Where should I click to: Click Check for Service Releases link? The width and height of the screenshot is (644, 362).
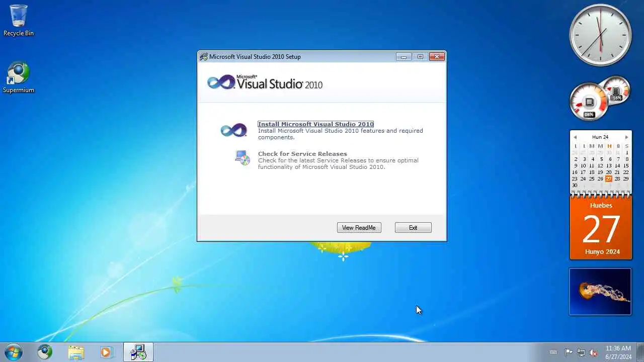[302, 154]
